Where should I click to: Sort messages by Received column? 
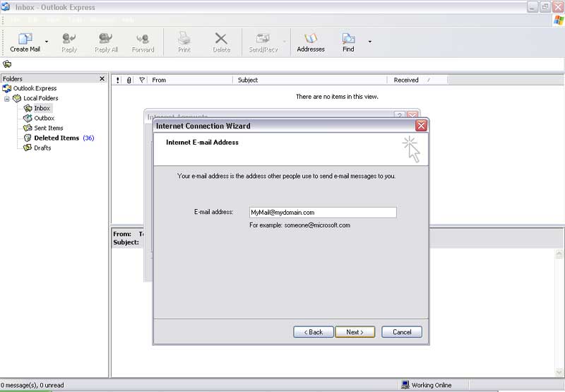pos(417,80)
